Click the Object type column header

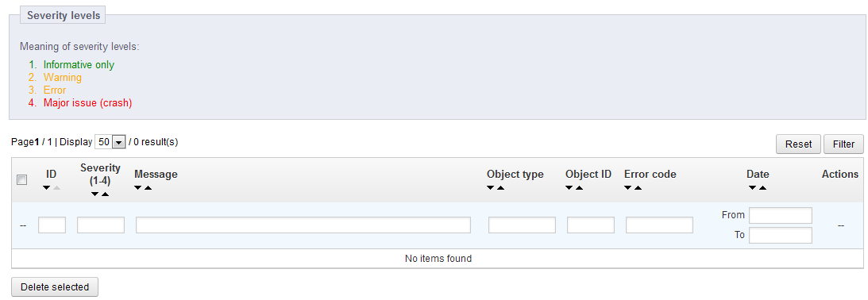[x=515, y=175]
